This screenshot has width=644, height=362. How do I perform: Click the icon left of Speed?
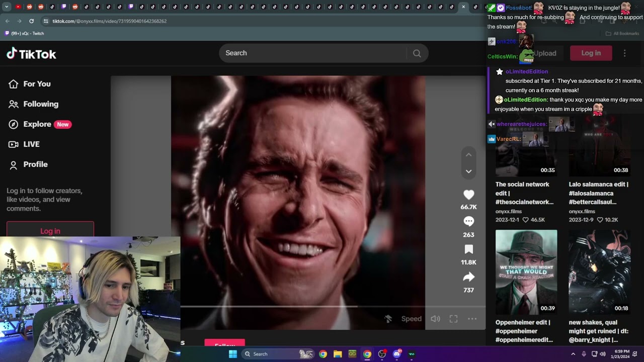point(388,319)
